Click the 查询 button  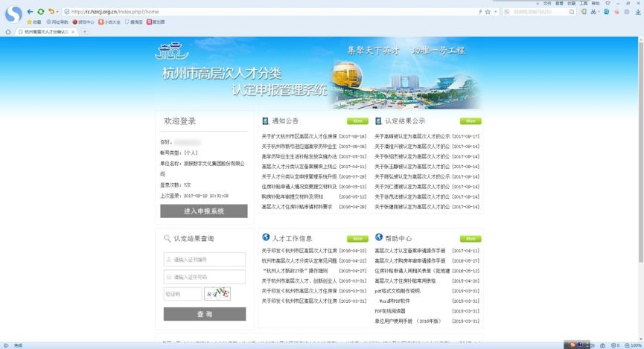pyautogui.click(x=205, y=314)
